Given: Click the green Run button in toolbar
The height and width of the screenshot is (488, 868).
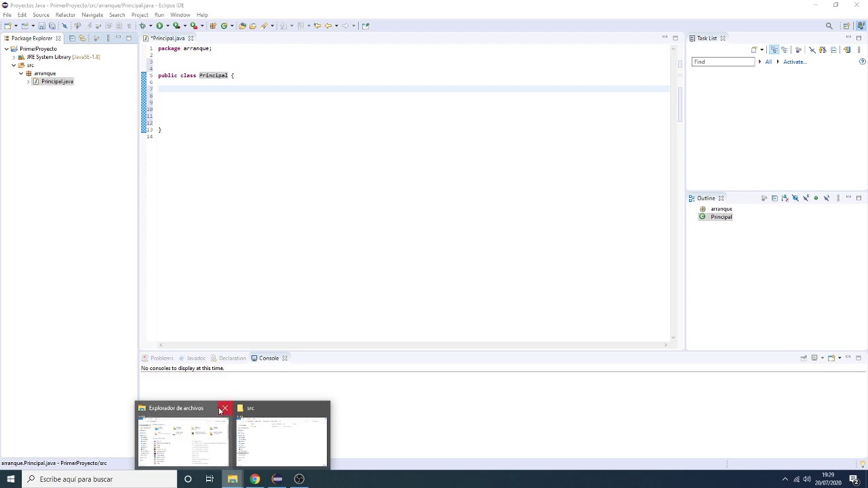Looking at the screenshot, I should click(159, 26).
